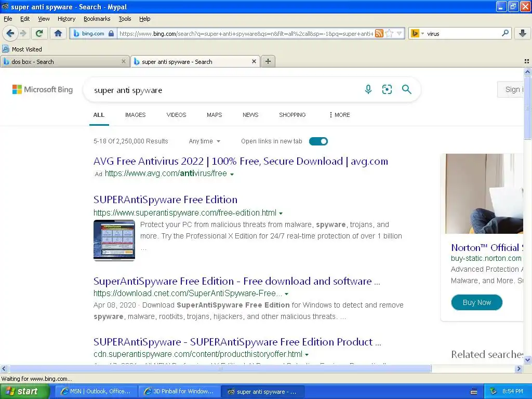Switch to the dos box - Search tab

pyautogui.click(x=64, y=61)
